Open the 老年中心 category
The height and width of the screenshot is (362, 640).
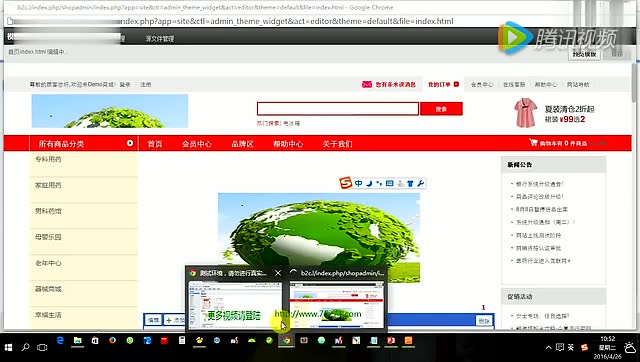tap(48, 263)
